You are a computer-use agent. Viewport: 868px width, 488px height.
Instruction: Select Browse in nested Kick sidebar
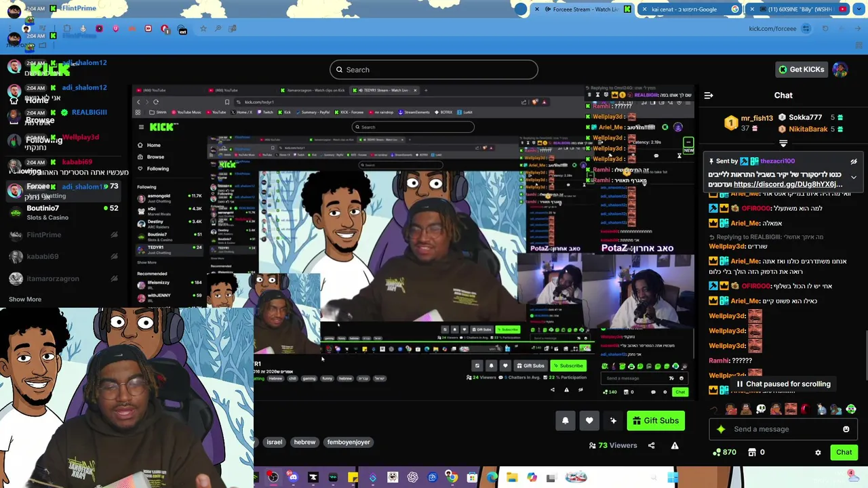coord(151,157)
